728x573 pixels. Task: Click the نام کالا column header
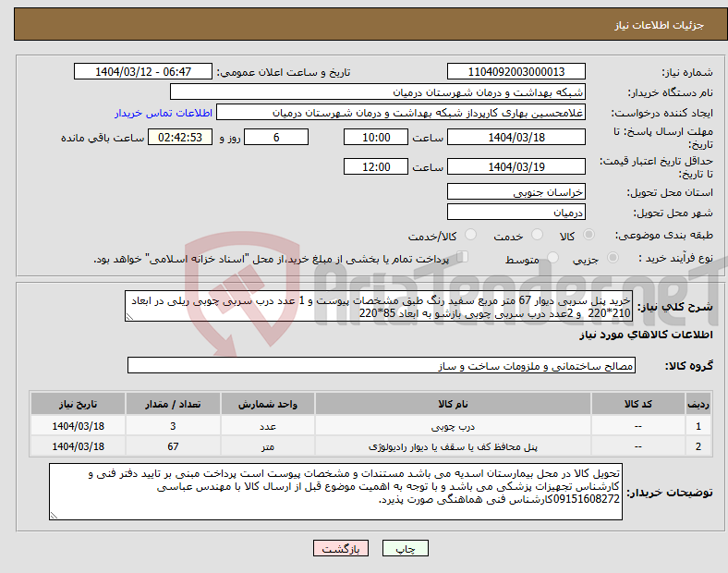coord(453,404)
